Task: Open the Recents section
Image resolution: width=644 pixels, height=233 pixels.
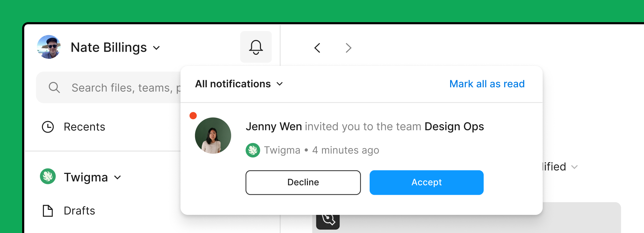Action: pyautogui.click(x=84, y=127)
